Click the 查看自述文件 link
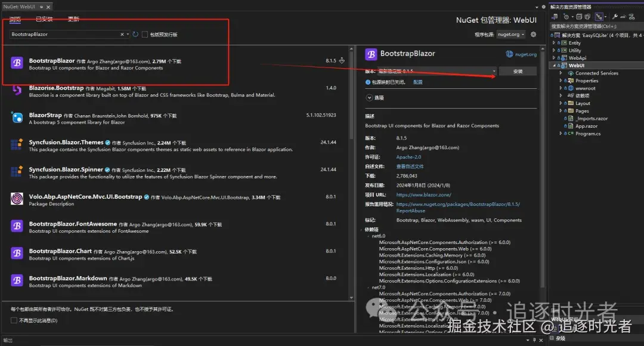The width and height of the screenshot is (644, 346). [410, 166]
